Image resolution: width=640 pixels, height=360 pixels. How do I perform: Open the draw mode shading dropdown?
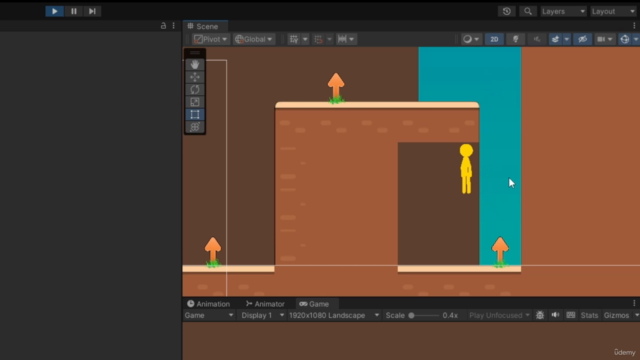471,39
